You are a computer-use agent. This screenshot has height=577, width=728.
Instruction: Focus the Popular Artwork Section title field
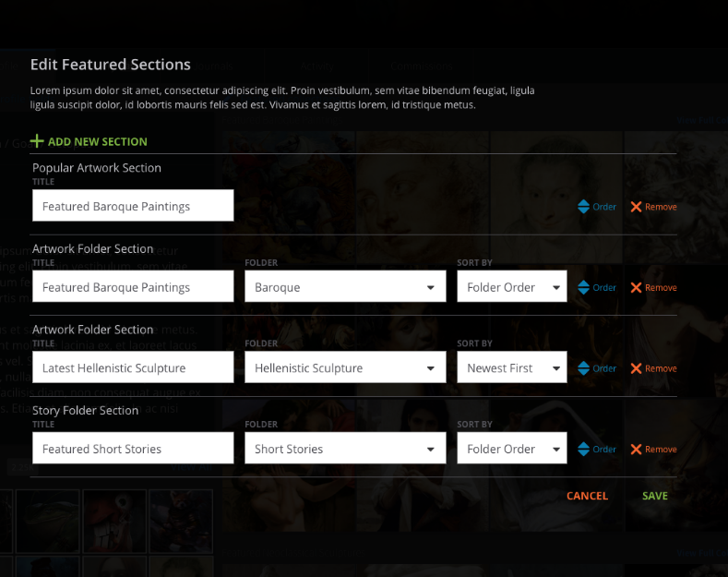[x=133, y=205]
